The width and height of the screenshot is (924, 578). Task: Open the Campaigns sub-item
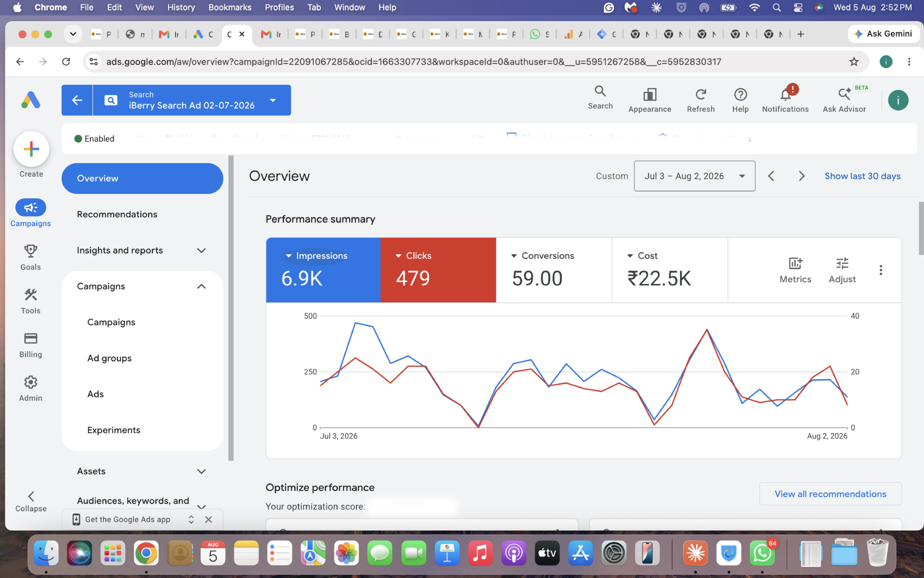tap(111, 322)
